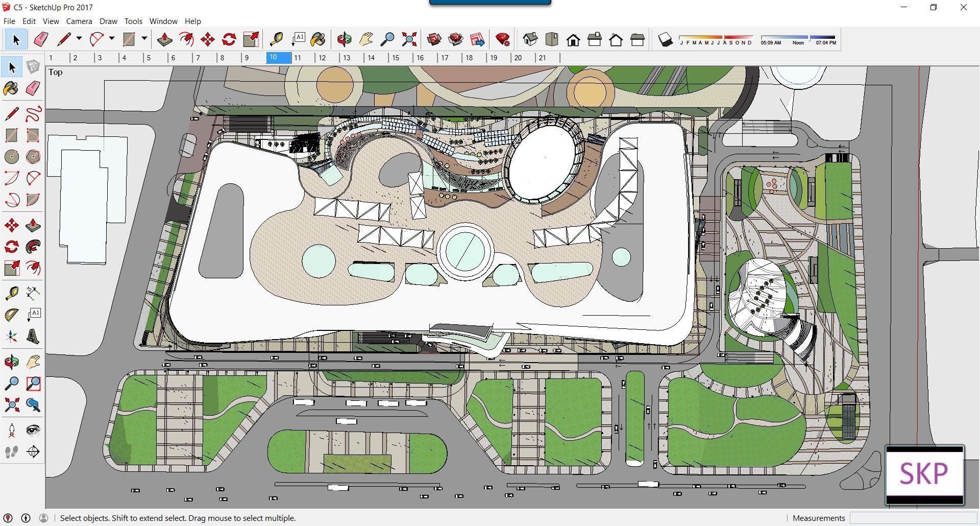The width and height of the screenshot is (980, 526).
Task: Select the Zoom Window tool
Action: 33,384
